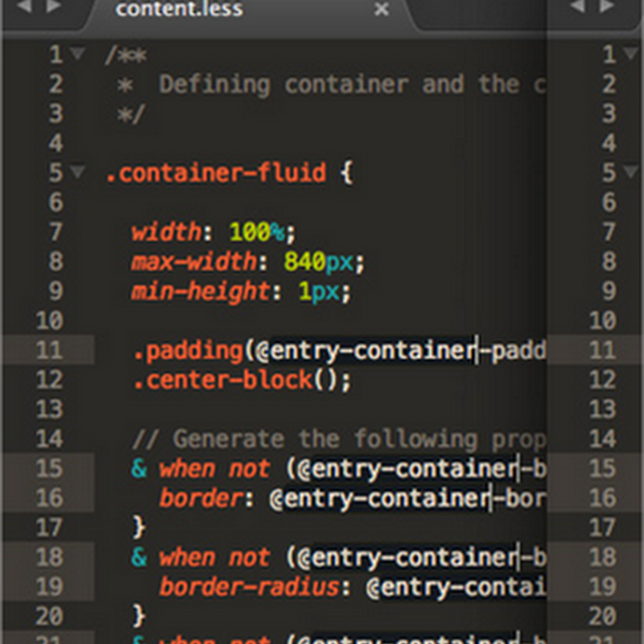The image size is (644, 644).
Task: Collapse the comment block at line 1
Action: click(77, 55)
